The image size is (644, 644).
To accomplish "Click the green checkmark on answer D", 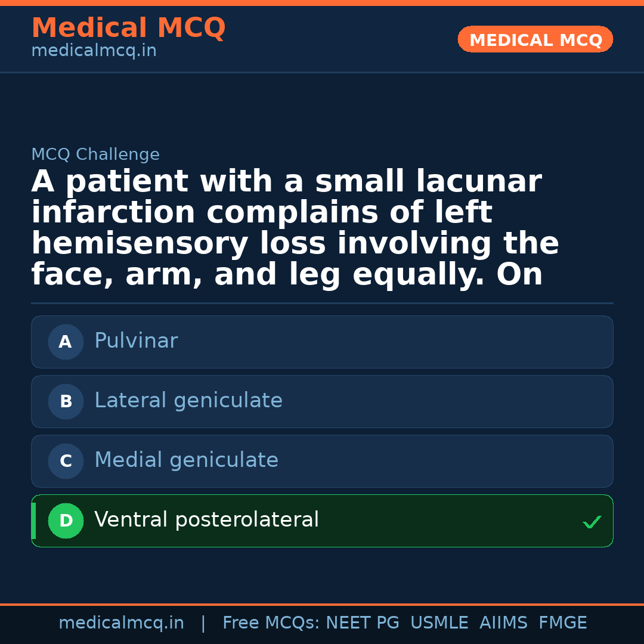I will pos(592,522).
